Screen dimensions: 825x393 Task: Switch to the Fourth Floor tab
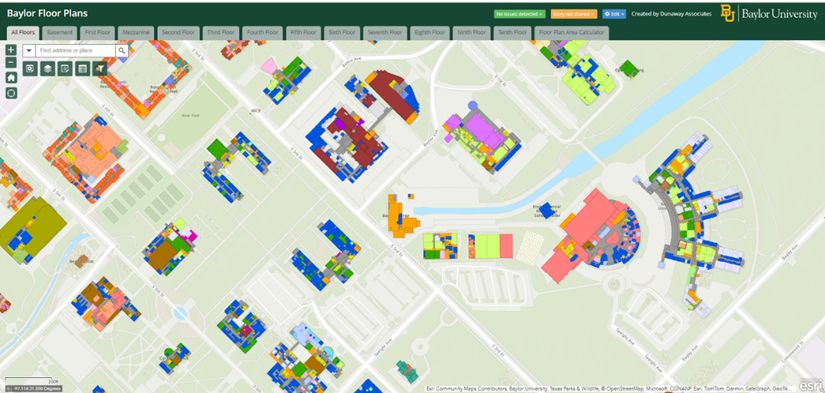click(x=262, y=33)
